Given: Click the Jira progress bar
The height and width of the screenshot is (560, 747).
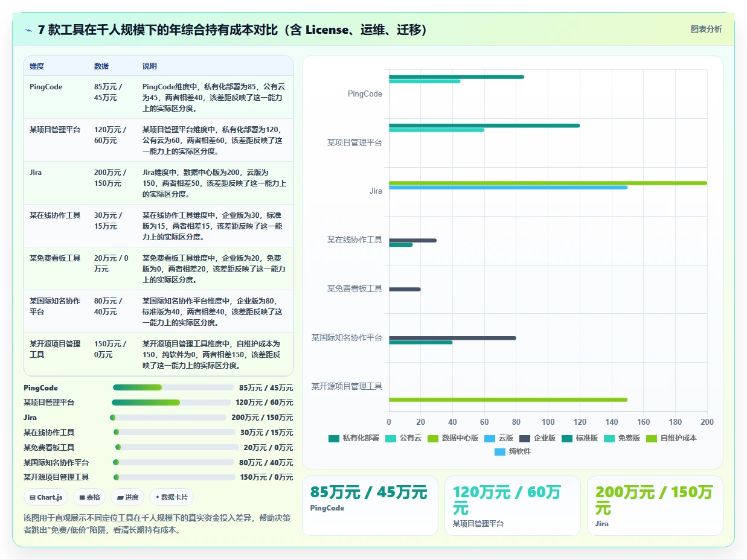Looking at the screenshot, I should (x=168, y=418).
